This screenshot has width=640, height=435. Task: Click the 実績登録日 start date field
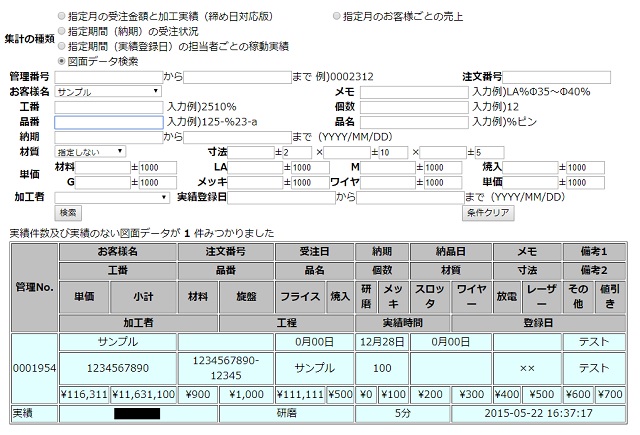[x=282, y=198]
